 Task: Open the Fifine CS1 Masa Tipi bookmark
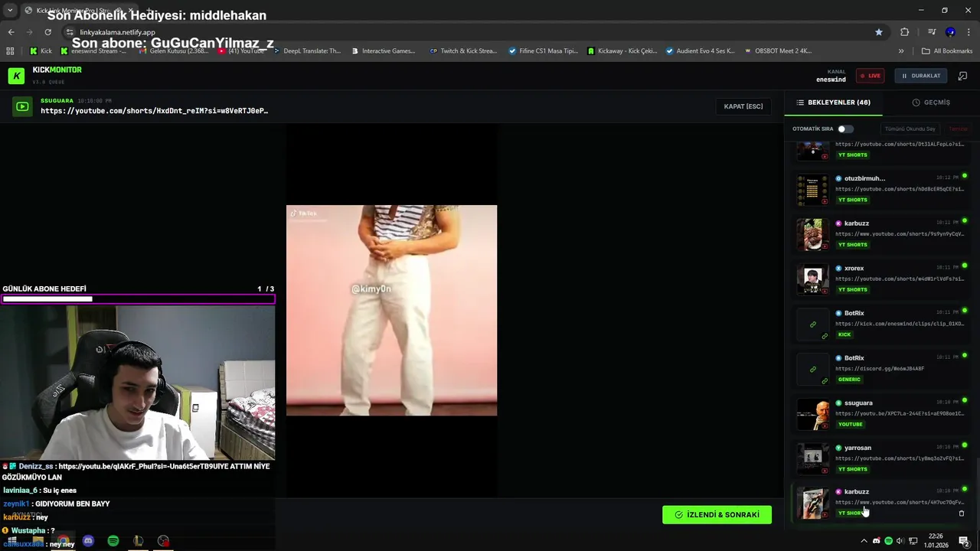click(x=544, y=51)
